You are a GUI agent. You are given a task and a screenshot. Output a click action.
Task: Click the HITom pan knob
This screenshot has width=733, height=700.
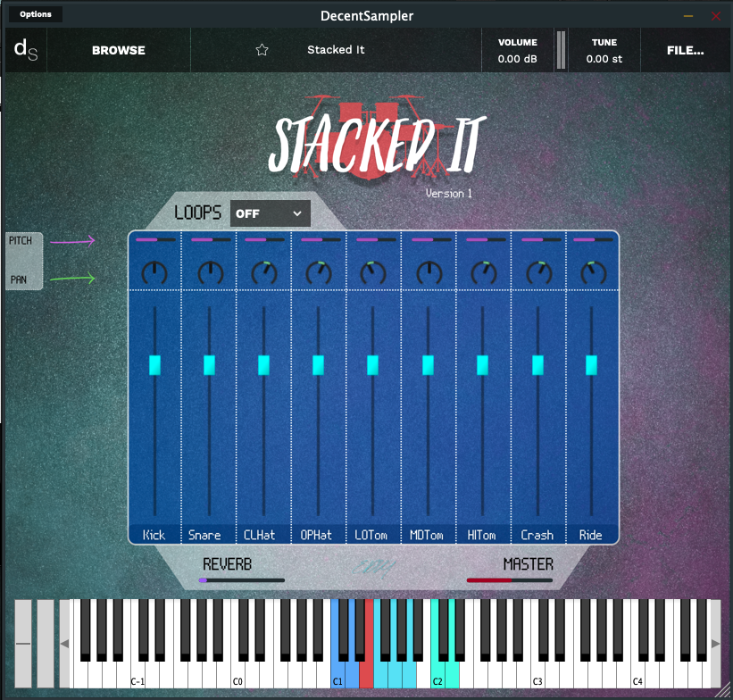click(x=484, y=272)
